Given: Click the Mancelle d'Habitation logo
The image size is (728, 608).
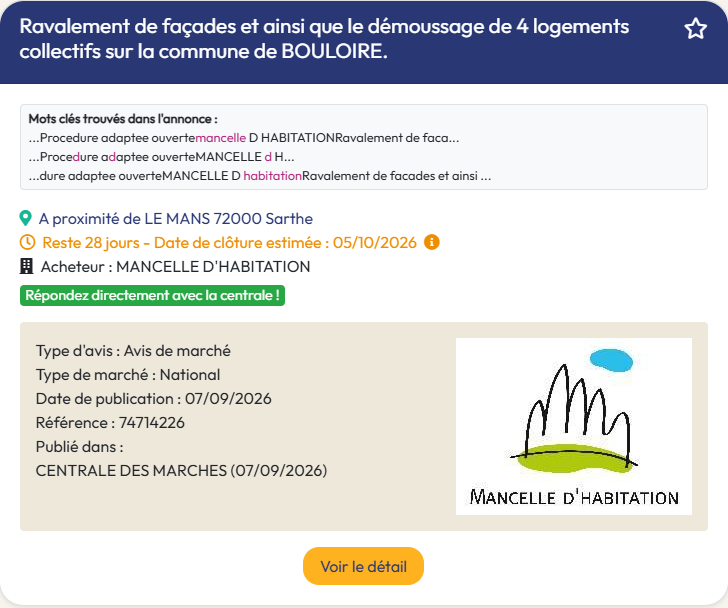Looking at the screenshot, I should 574,427.
